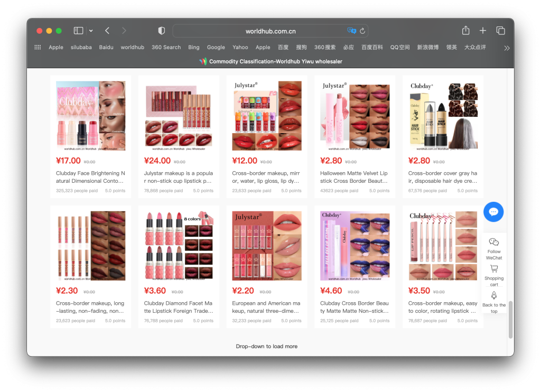Image resolution: width=541 pixels, height=392 pixels.
Task: Click the Follow WeChat icon
Action: tap(494, 242)
